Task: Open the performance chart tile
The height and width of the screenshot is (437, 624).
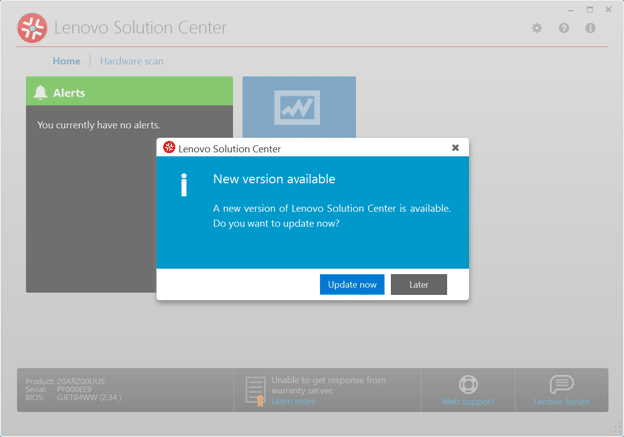Action: pos(299,107)
